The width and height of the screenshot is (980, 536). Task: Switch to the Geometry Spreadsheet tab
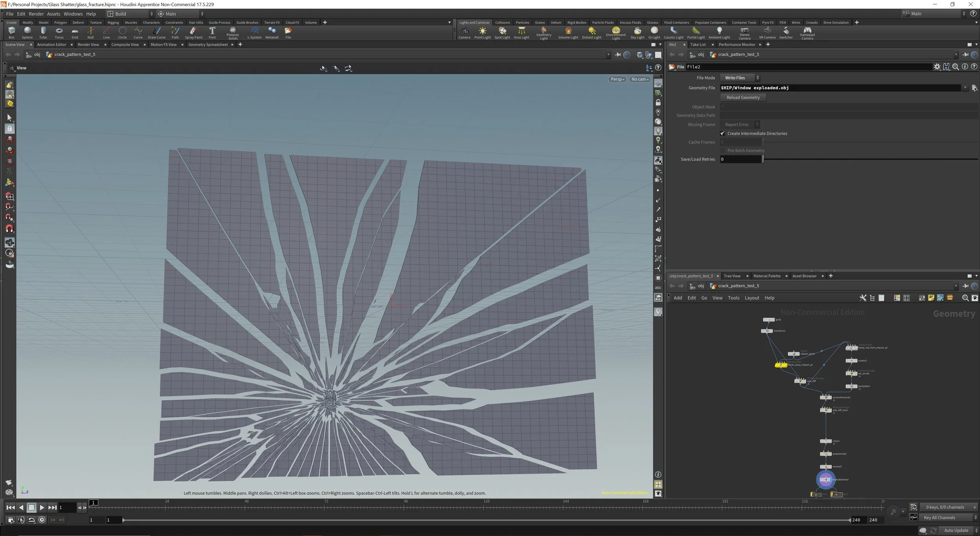208,45
